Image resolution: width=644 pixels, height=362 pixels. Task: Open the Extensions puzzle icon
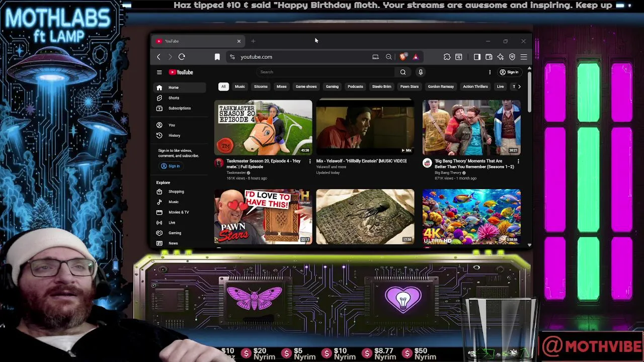pos(447,57)
